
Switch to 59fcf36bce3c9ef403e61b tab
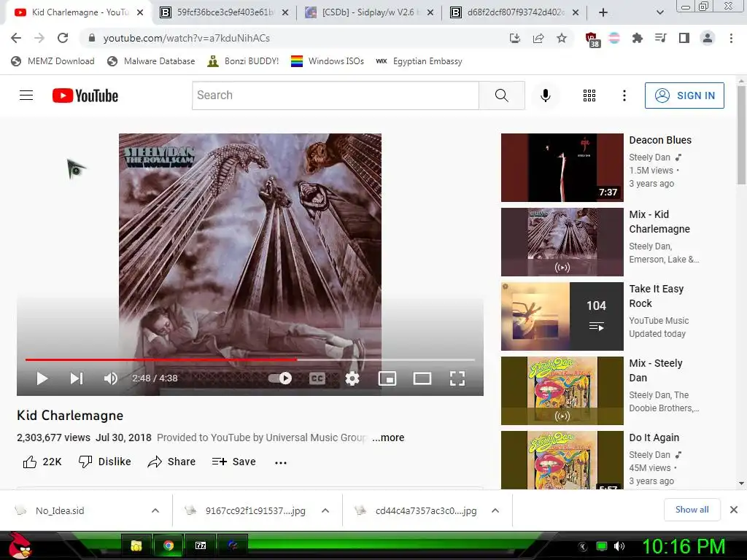[x=224, y=12]
